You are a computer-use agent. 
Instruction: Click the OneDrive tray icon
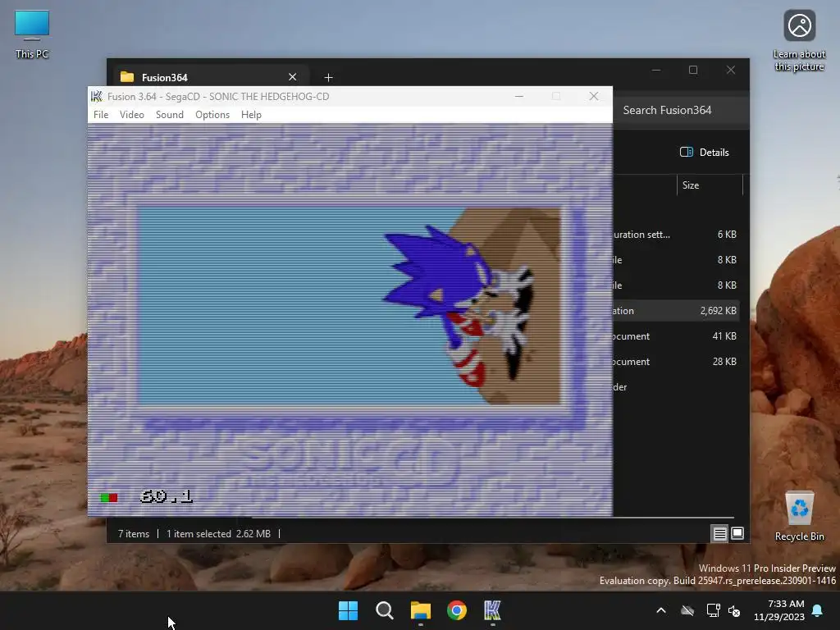(687, 610)
